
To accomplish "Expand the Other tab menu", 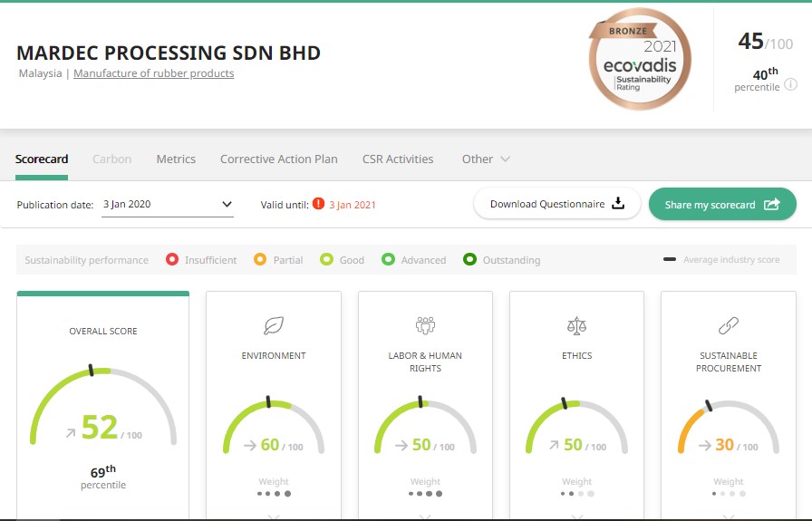I will tap(486, 159).
